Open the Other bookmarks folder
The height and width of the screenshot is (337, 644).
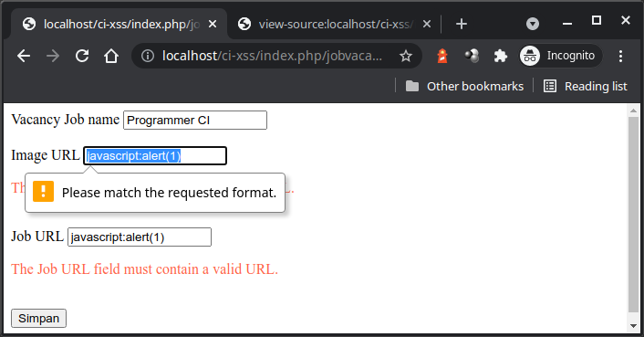point(464,86)
